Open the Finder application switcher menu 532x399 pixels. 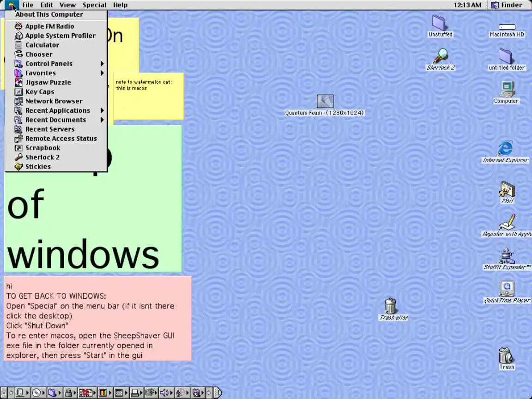coord(508,5)
